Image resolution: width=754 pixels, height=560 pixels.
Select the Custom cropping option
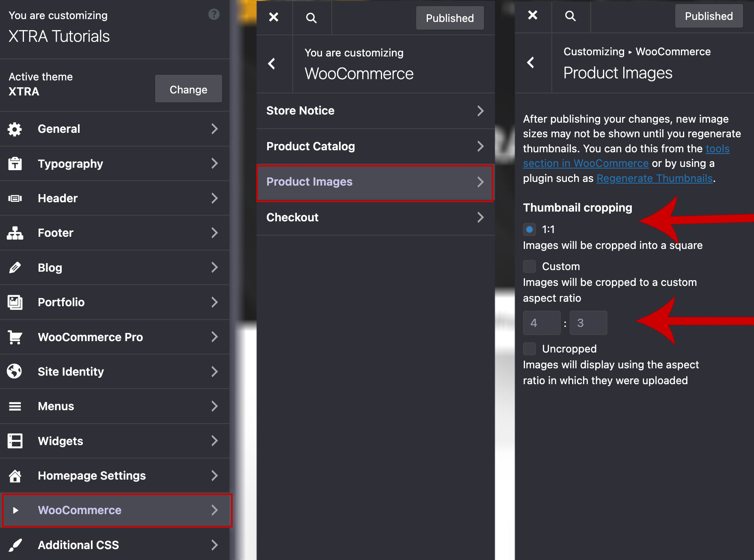click(529, 266)
